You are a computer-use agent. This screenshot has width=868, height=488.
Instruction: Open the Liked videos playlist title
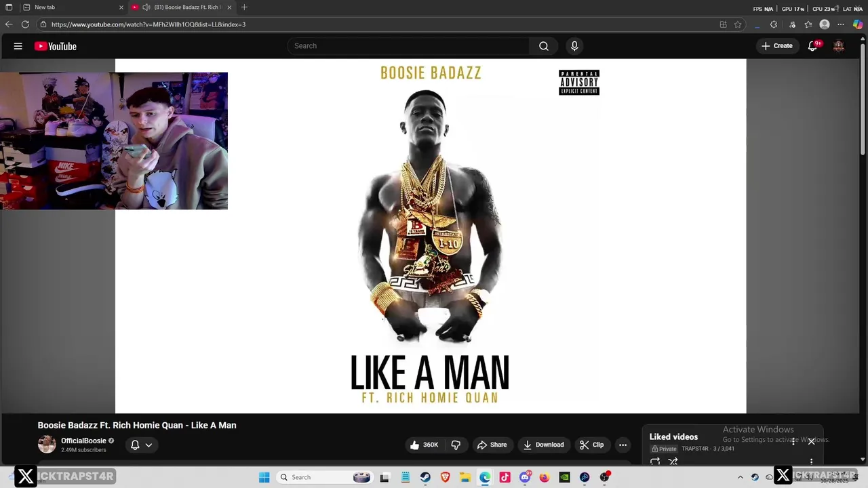pos(673,436)
